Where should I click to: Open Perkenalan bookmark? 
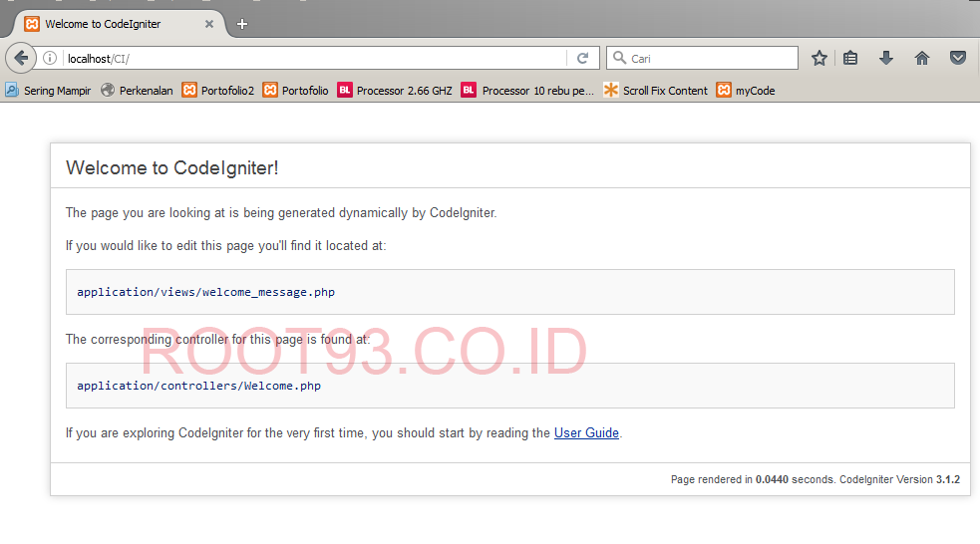[137, 91]
